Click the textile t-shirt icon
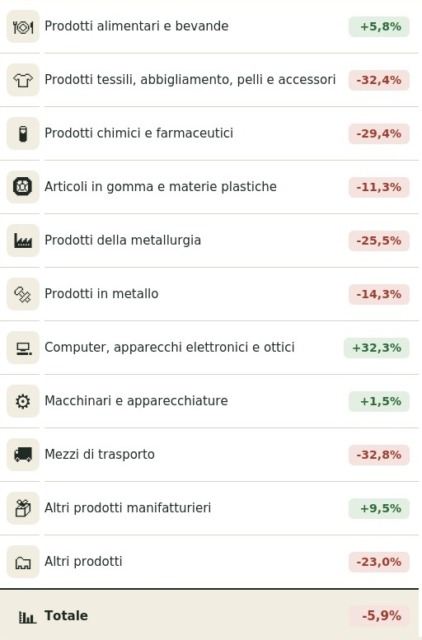This screenshot has width=422, height=640. 23,80
